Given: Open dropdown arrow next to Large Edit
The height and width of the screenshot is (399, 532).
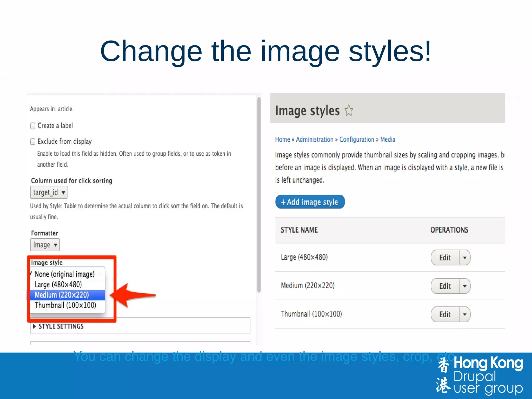Looking at the screenshot, I should (x=465, y=258).
